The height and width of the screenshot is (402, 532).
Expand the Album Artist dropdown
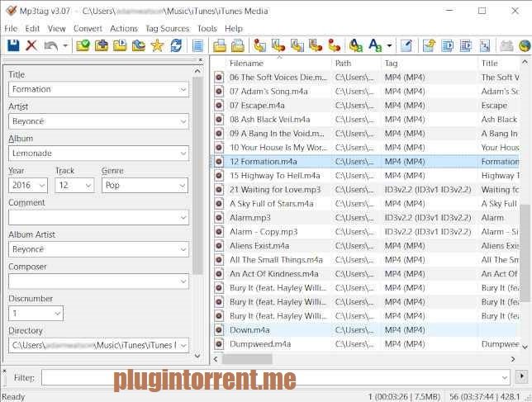coord(183,249)
